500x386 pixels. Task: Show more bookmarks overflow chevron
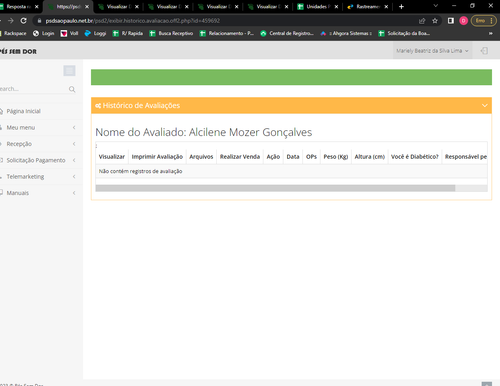(490, 33)
